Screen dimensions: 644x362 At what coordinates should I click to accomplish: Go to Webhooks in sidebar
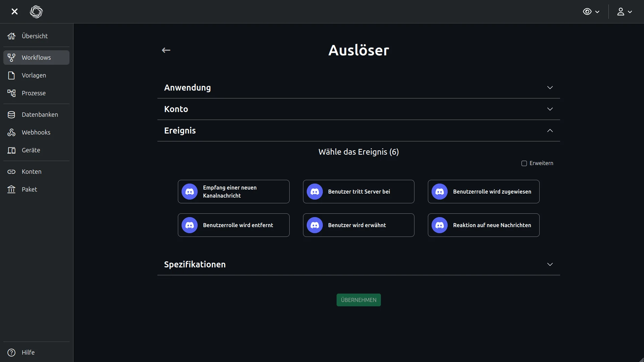(x=36, y=133)
